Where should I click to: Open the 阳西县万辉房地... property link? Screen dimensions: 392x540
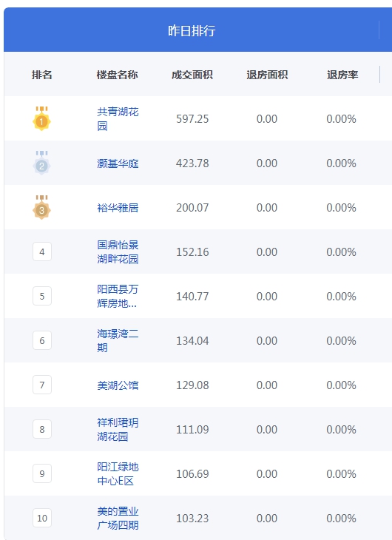point(118,296)
